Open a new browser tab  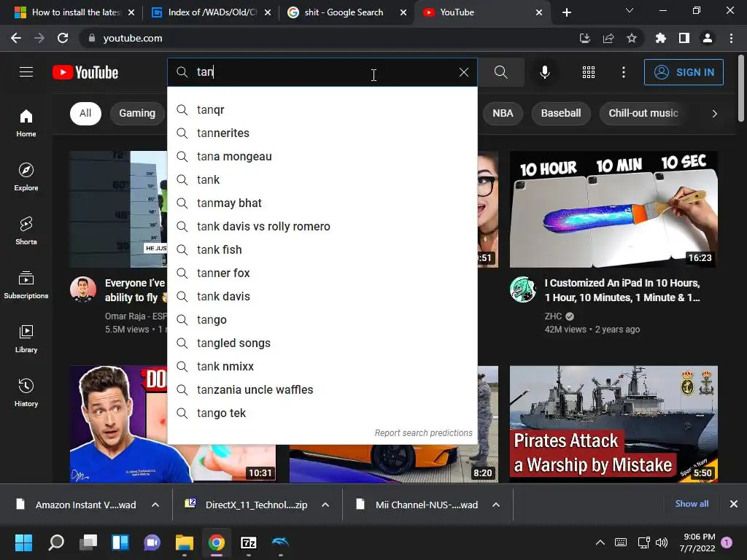566,12
